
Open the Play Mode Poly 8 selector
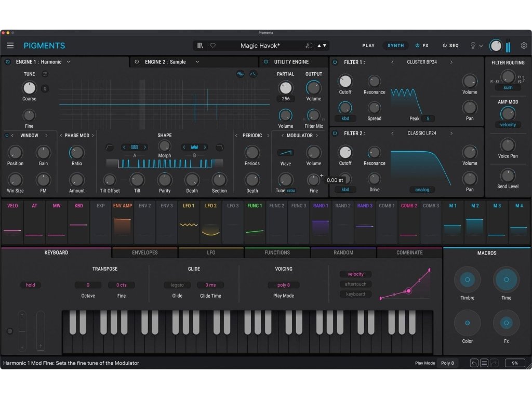pyautogui.click(x=447, y=363)
